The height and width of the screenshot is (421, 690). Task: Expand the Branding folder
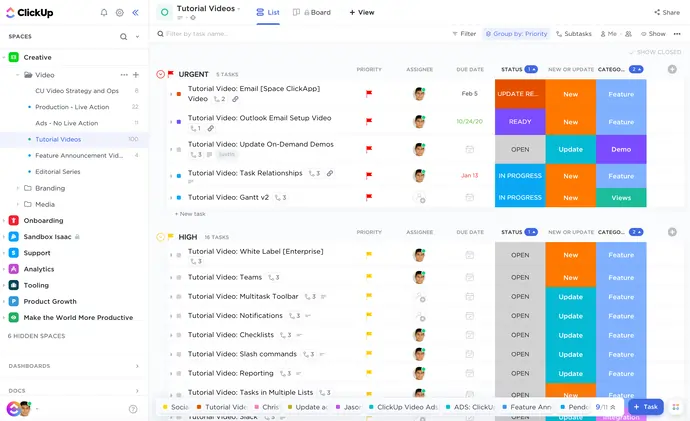[17, 188]
